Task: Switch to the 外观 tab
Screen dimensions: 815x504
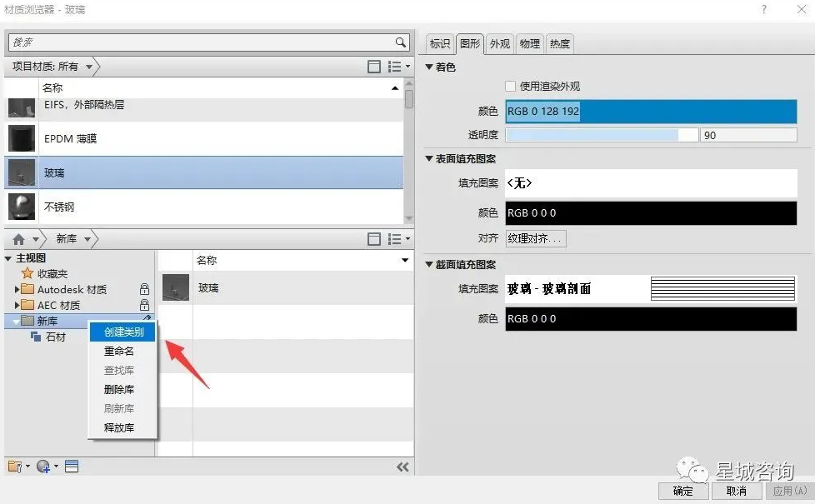Action: click(499, 43)
